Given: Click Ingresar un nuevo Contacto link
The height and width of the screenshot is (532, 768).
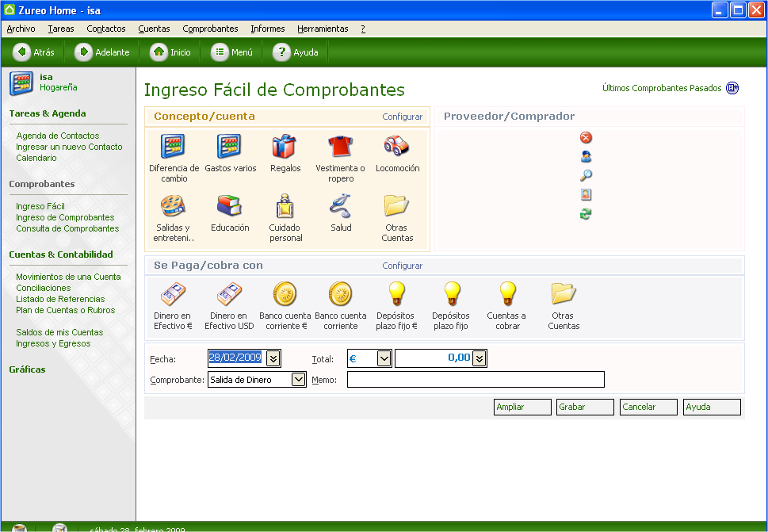Looking at the screenshot, I should (x=69, y=147).
